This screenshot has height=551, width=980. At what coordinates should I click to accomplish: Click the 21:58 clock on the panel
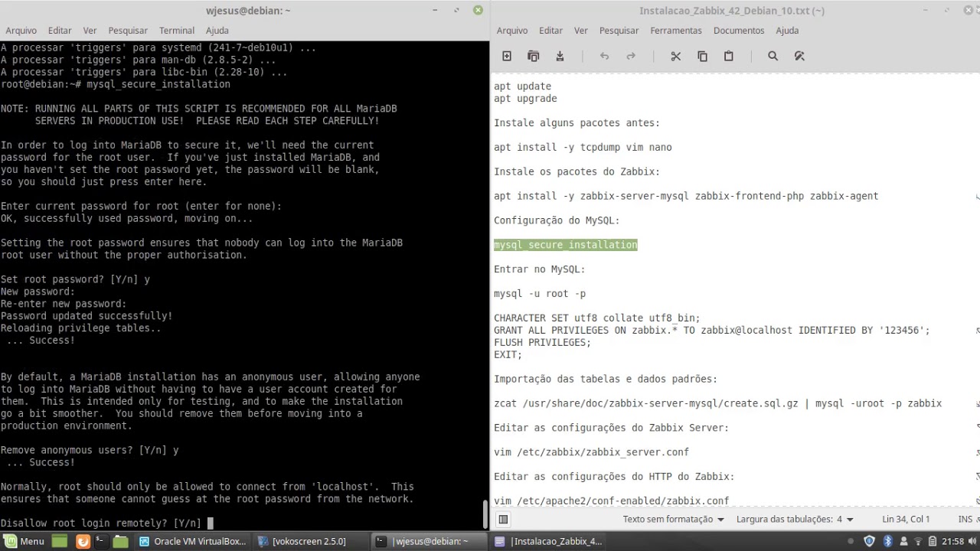(x=953, y=541)
